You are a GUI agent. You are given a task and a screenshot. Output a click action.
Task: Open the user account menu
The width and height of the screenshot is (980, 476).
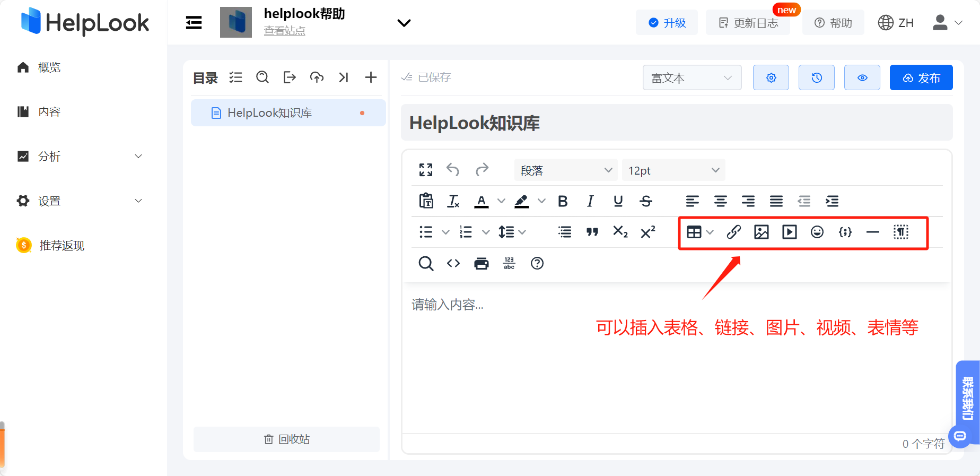(948, 22)
